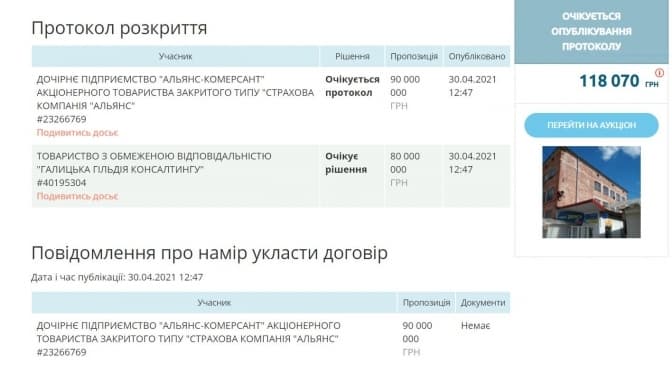Select the 118 070 ГРН price value

click(x=619, y=81)
